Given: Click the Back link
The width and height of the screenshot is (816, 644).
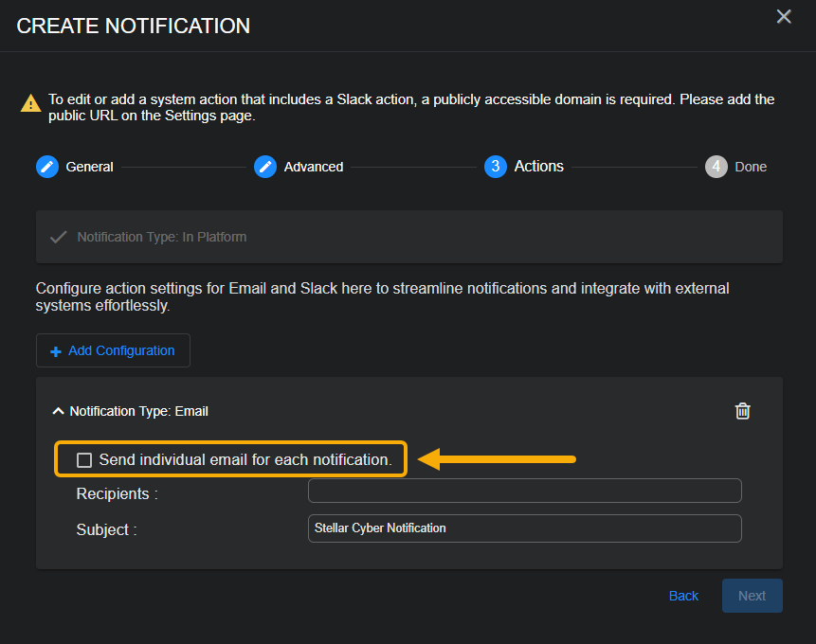Looking at the screenshot, I should point(683,596).
